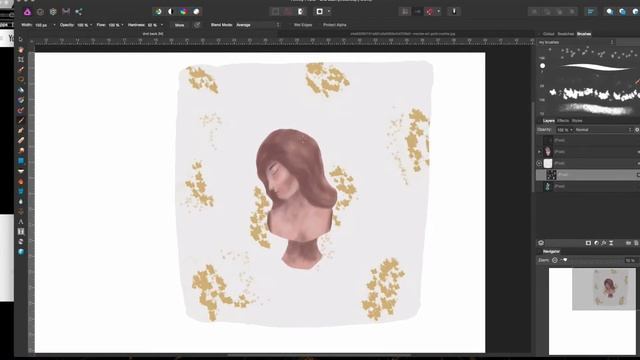Screen dimensions: 640x360
Task: Select the plain white pixel layer
Action: (x=588, y=163)
